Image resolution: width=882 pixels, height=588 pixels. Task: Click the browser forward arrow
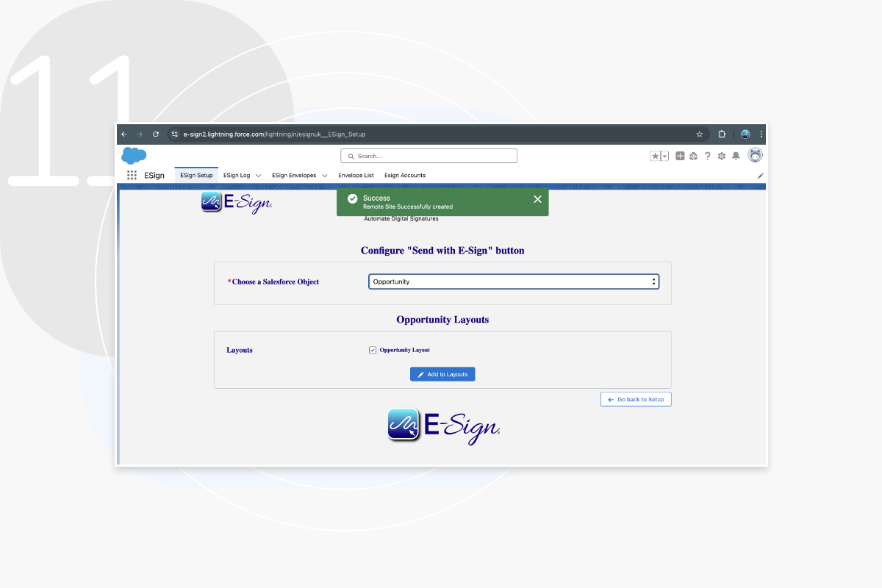pos(140,135)
